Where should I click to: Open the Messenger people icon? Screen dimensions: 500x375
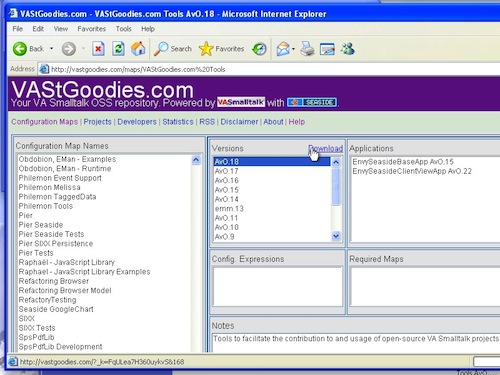point(348,49)
